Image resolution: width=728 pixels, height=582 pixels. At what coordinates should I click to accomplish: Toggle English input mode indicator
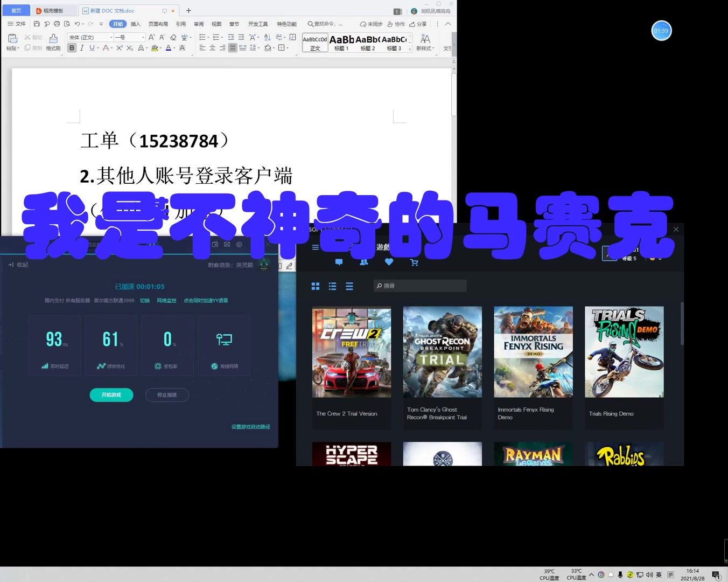point(659,574)
